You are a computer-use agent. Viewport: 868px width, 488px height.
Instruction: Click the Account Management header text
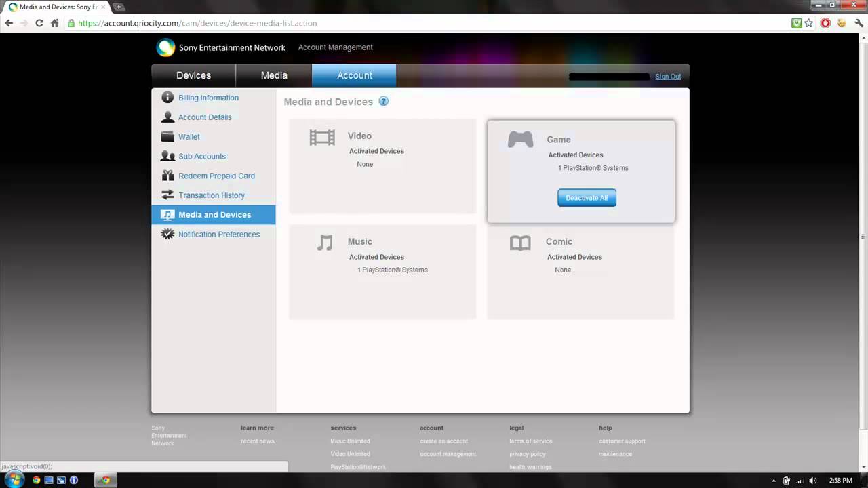[336, 47]
